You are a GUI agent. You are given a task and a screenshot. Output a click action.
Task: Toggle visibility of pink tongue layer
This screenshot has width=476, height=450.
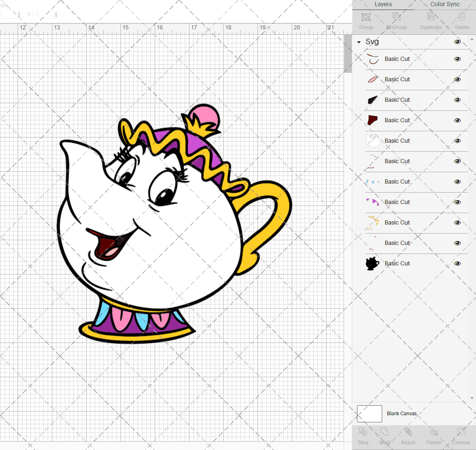tap(457, 79)
